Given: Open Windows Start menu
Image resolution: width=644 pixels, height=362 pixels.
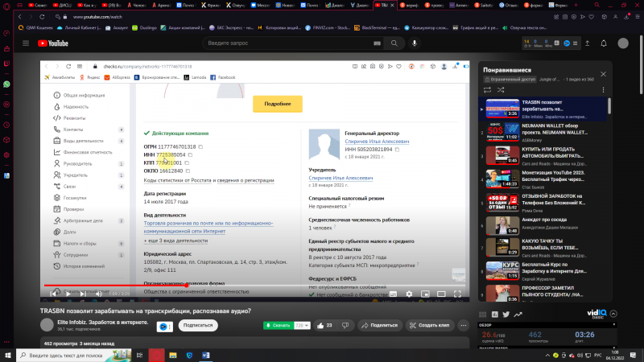Looking at the screenshot, I should pyautogui.click(x=8, y=355).
